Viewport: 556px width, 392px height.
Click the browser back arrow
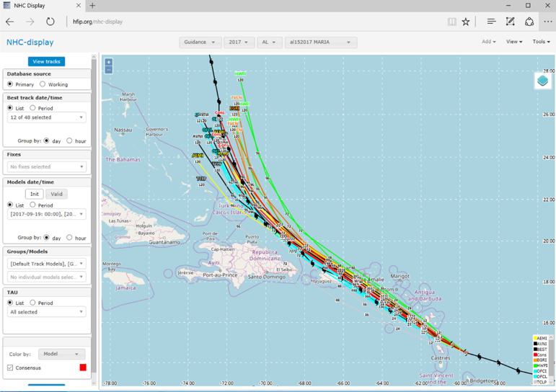click(10, 22)
